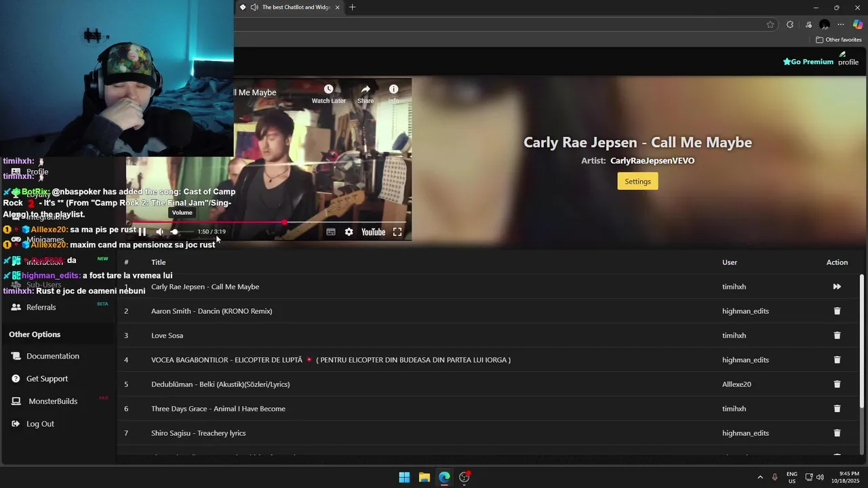Show hidden system tray icons
The height and width of the screenshot is (488, 868).
760,477
